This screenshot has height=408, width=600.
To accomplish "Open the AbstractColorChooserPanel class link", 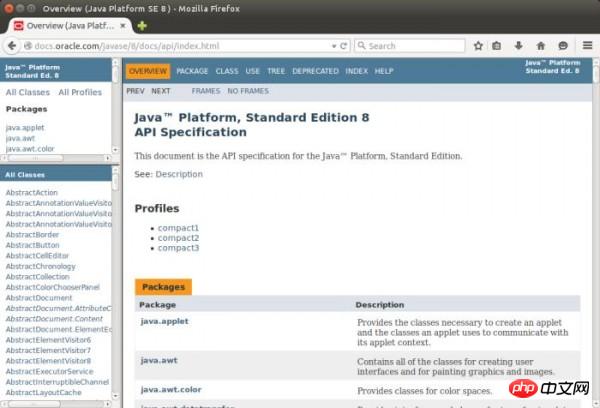I will point(52,287).
